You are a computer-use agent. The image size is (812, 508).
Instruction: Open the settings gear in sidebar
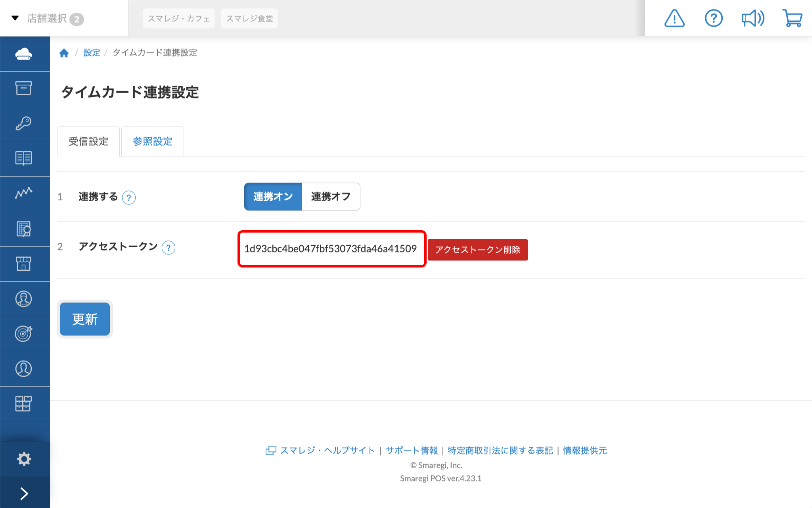pos(24,459)
